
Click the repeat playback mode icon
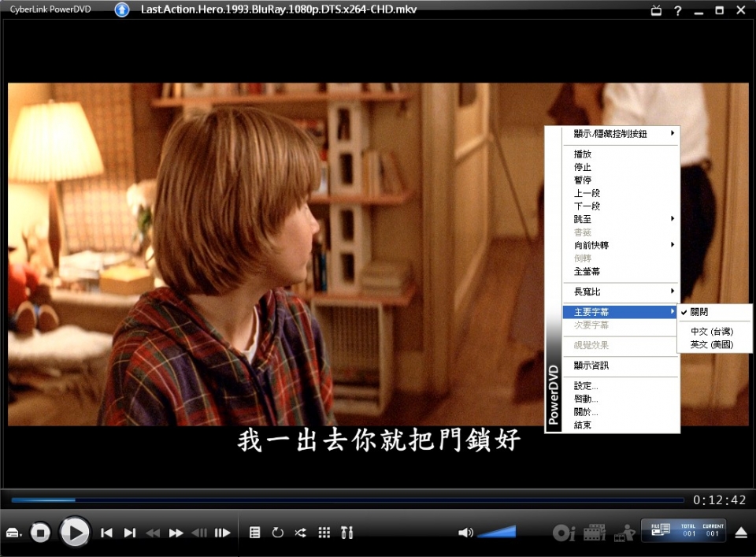(x=277, y=533)
